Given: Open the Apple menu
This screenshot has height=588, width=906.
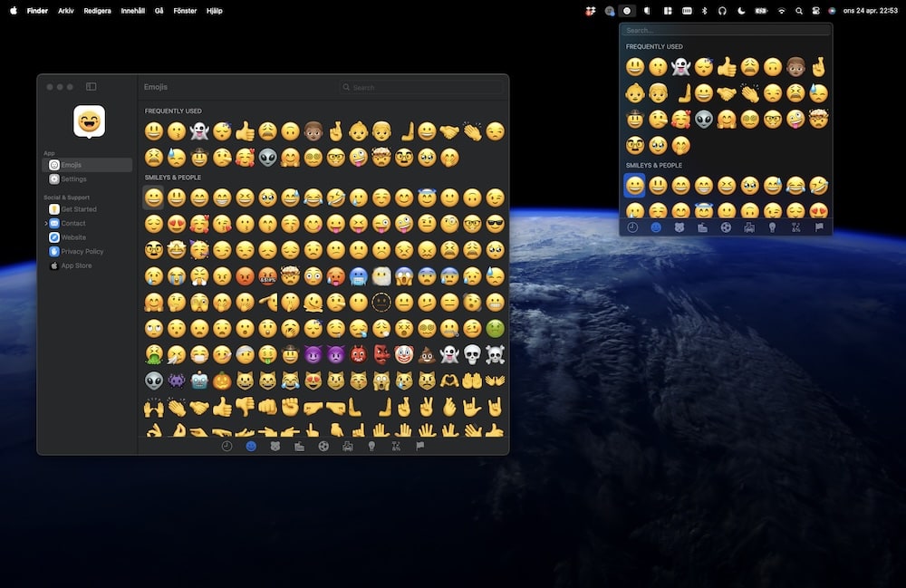Looking at the screenshot, I should click(x=14, y=10).
